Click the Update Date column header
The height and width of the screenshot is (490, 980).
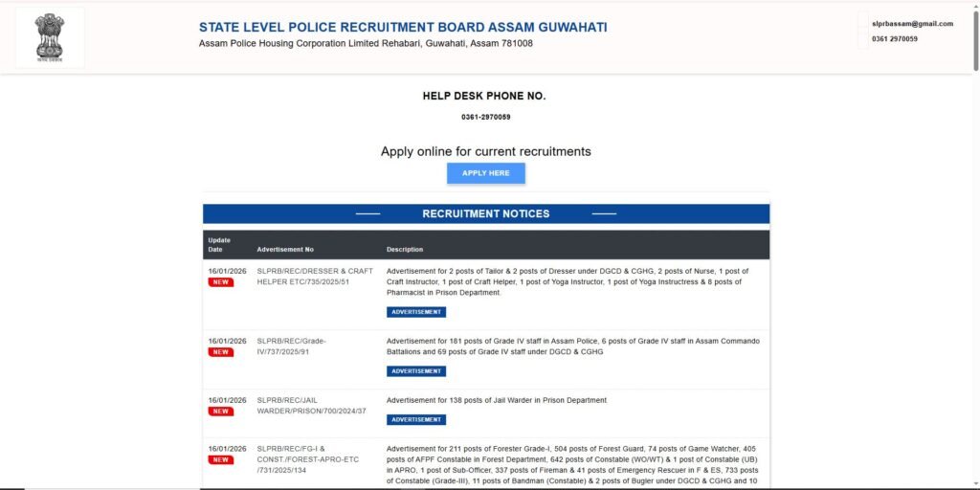(x=219, y=244)
